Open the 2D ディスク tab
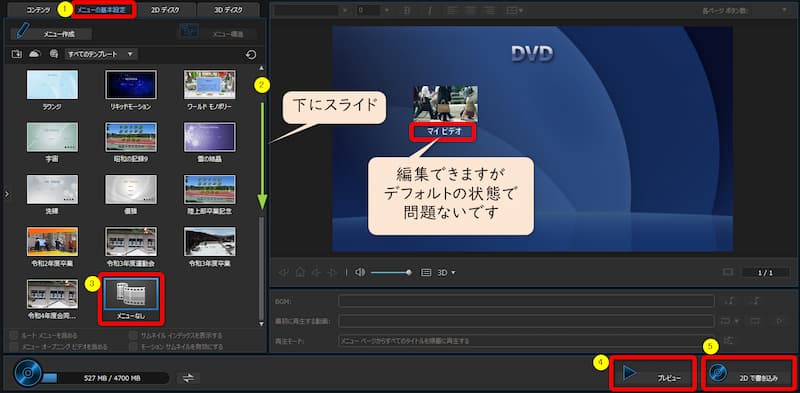The image size is (800, 393). [x=166, y=10]
